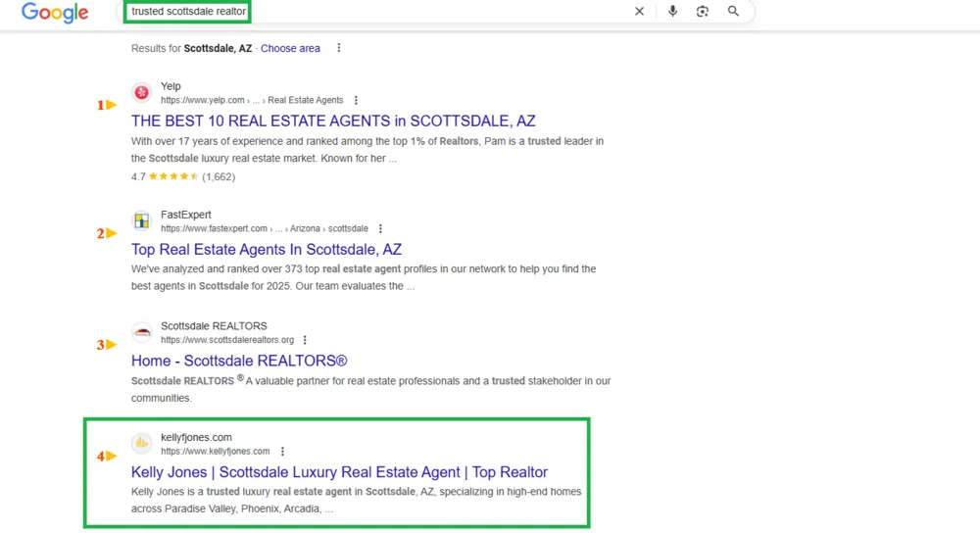This screenshot has width=980, height=533.
Task: Click the kellyfjones.com site favicon
Action: click(x=142, y=444)
